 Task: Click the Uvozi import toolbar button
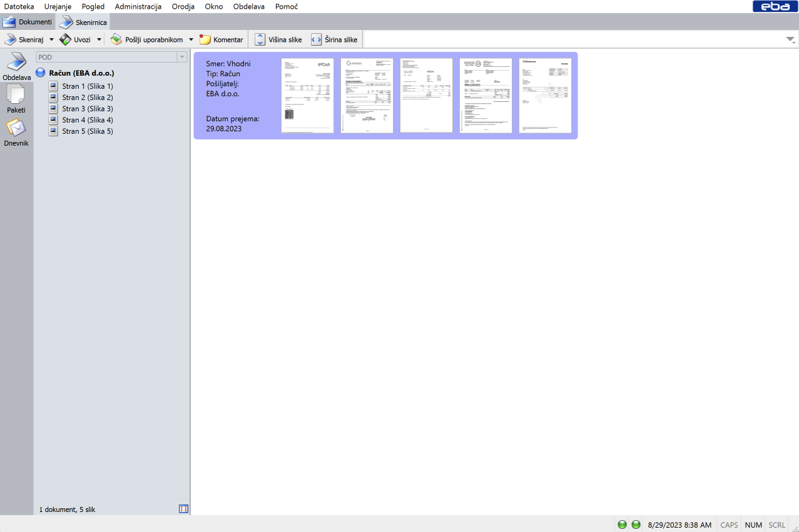(76, 39)
